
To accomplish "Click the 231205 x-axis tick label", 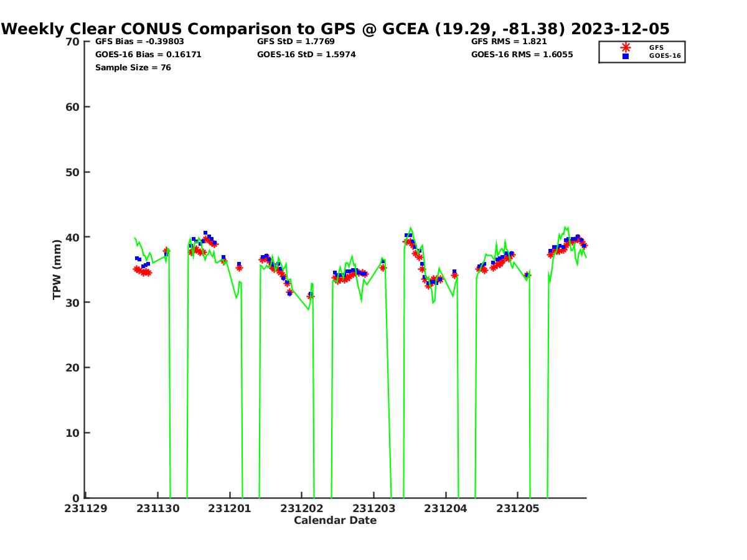I will (x=517, y=508).
